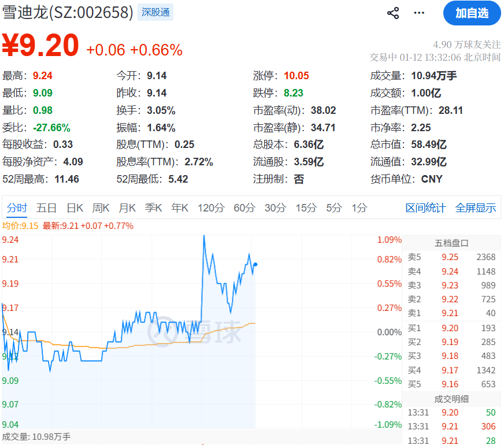Open the three-dot more options menu

[419, 13]
